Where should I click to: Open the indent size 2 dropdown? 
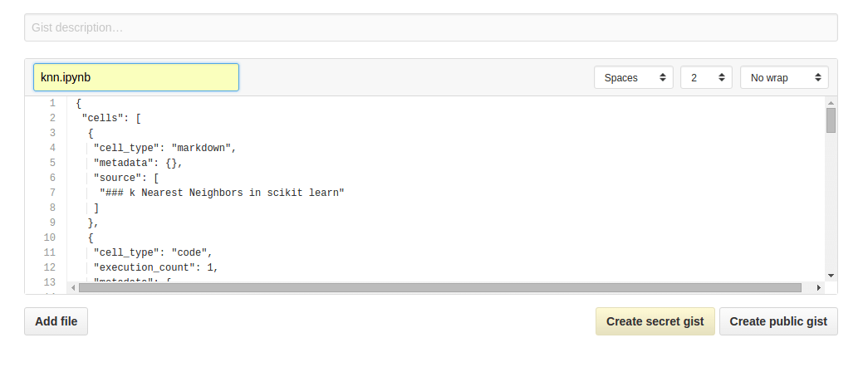coord(706,77)
